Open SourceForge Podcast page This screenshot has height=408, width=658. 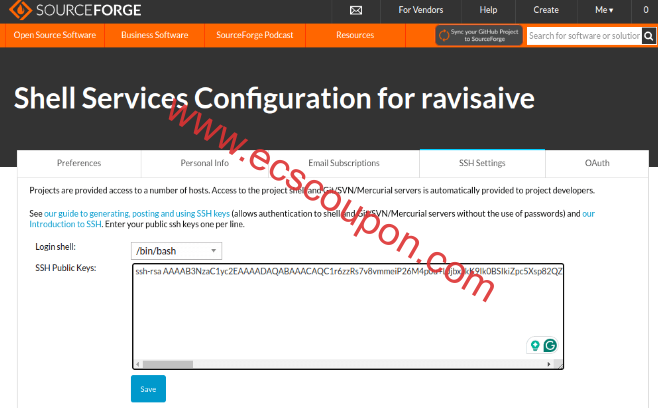click(x=255, y=35)
